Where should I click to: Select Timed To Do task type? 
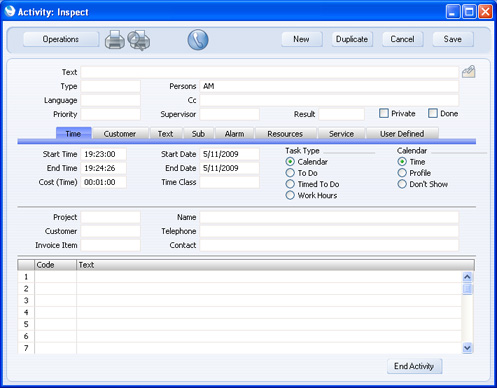click(x=290, y=184)
